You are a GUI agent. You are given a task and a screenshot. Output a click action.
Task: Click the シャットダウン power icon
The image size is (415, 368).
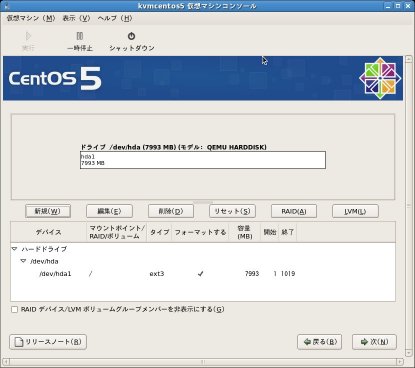pos(131,36)
